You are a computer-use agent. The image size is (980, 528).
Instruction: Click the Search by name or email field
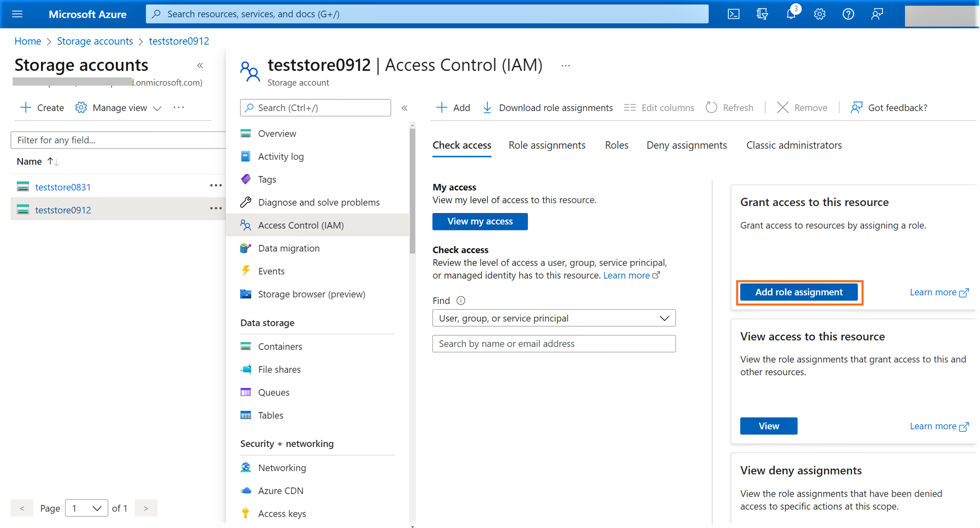[554, 344]
